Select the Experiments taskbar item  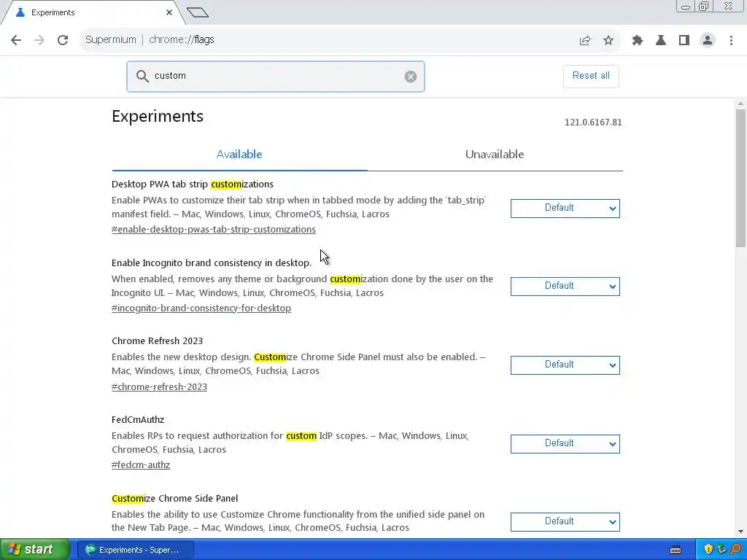click(135, 550)
